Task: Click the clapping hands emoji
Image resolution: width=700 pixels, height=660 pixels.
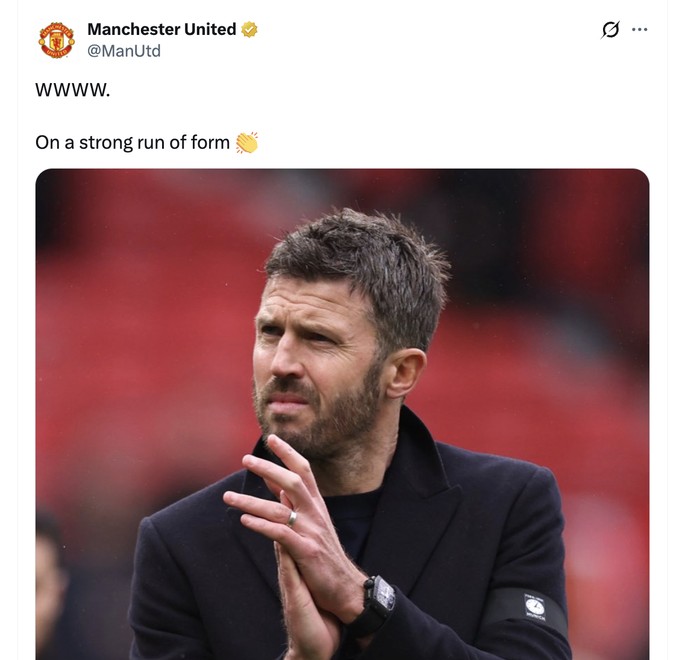Action: [x=247, y=142]
